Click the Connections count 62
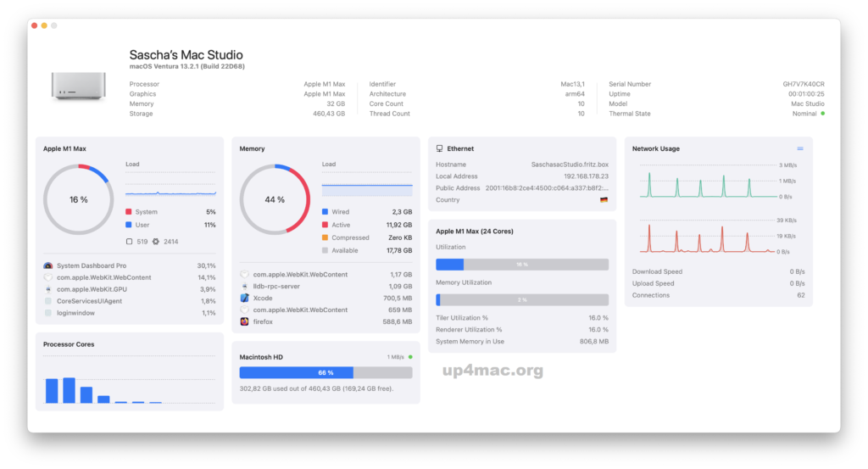 click(x=801, y=295)
